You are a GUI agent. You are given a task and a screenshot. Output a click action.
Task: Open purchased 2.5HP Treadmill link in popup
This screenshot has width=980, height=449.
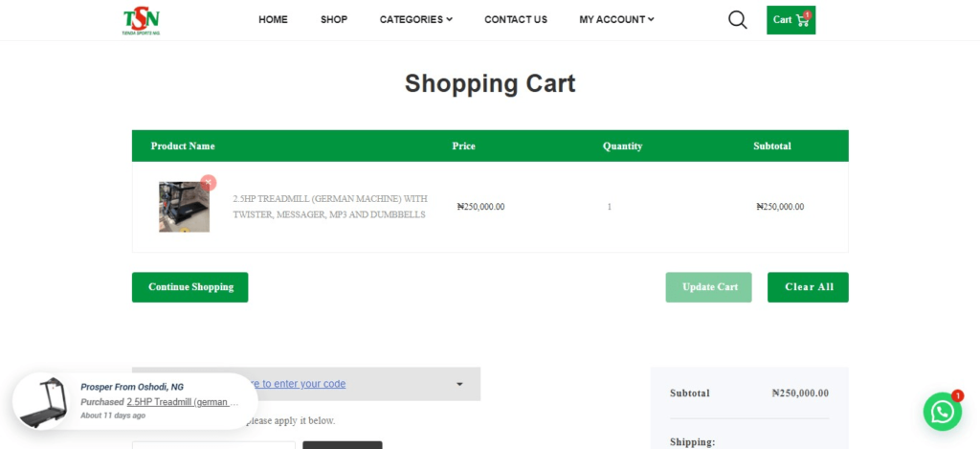182,402
